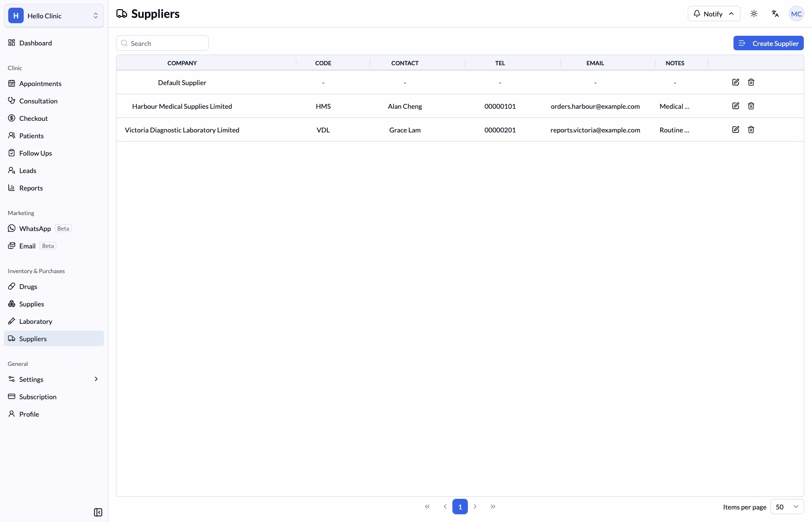The width and height of the screenshot is (812, 522).
Task: Navigate to Checkout
Action: (54, 118)
